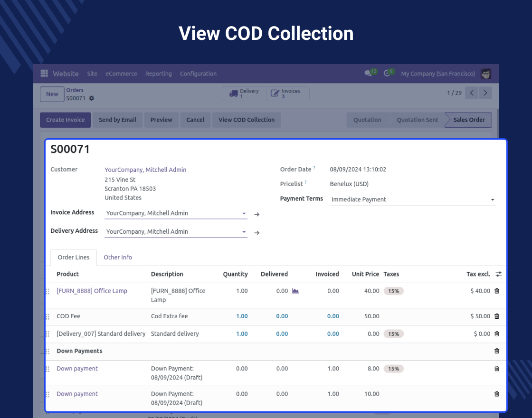Screen dimensions: 532x418
Task: Open [FURN_8888] Office Lamp product link
Action: (92, 291)
